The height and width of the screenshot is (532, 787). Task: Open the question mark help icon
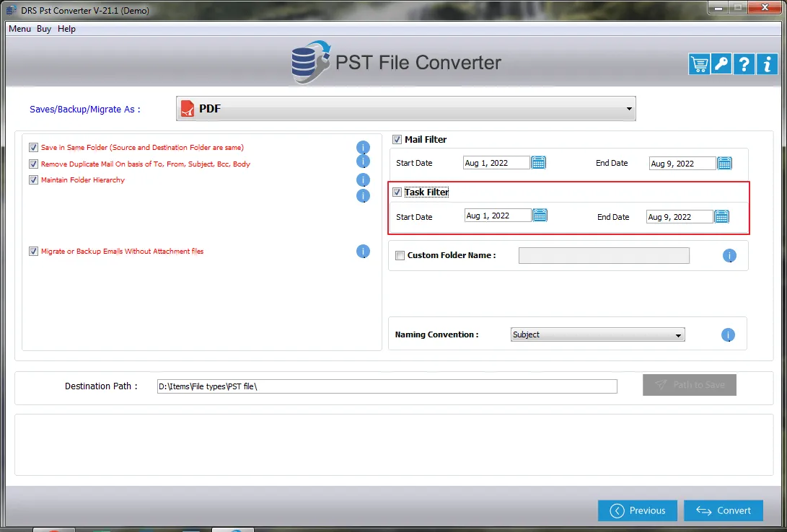[x=744, y=64]
